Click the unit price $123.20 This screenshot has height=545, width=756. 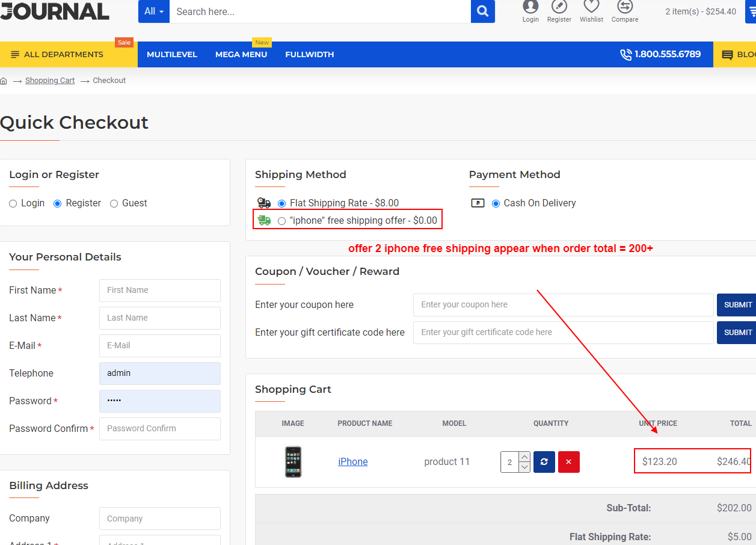(660, 462)
